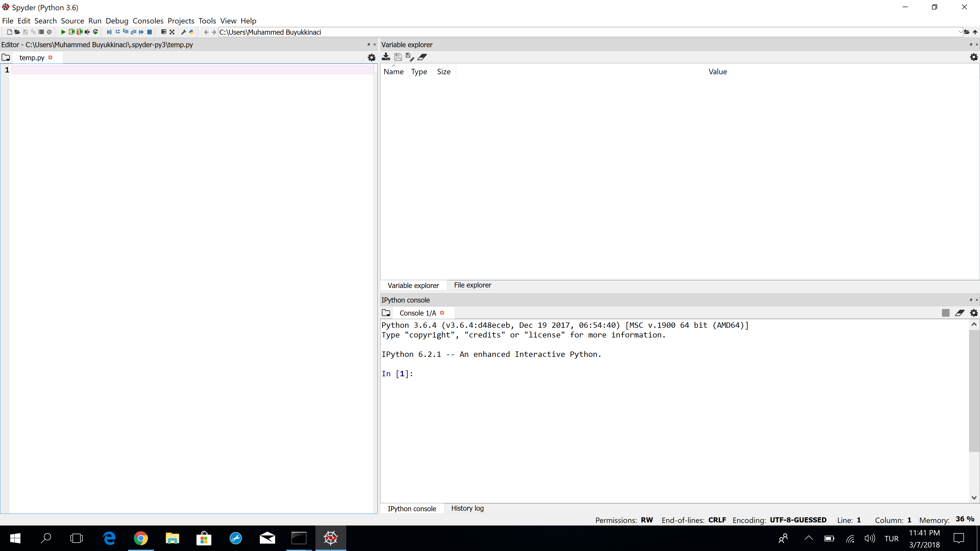Click the save all files icon
This screenshot has height=551, width=980.
pyautogui.click(x=33, y=32)
